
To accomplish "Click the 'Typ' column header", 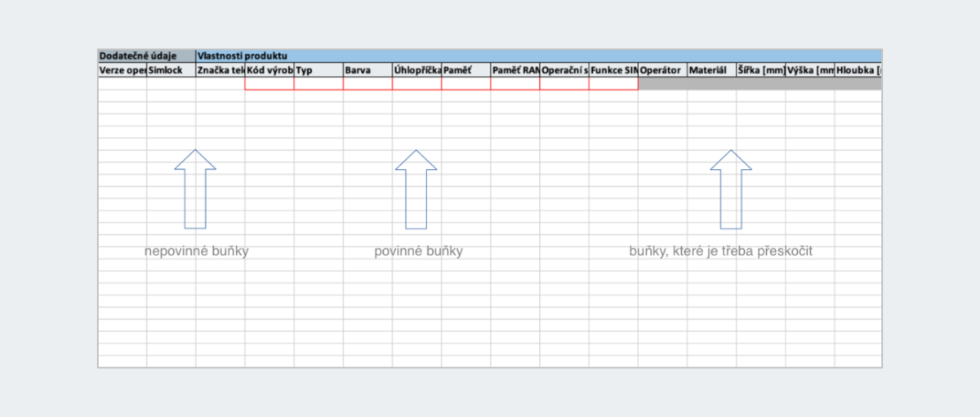I will [x=318, y=70].
